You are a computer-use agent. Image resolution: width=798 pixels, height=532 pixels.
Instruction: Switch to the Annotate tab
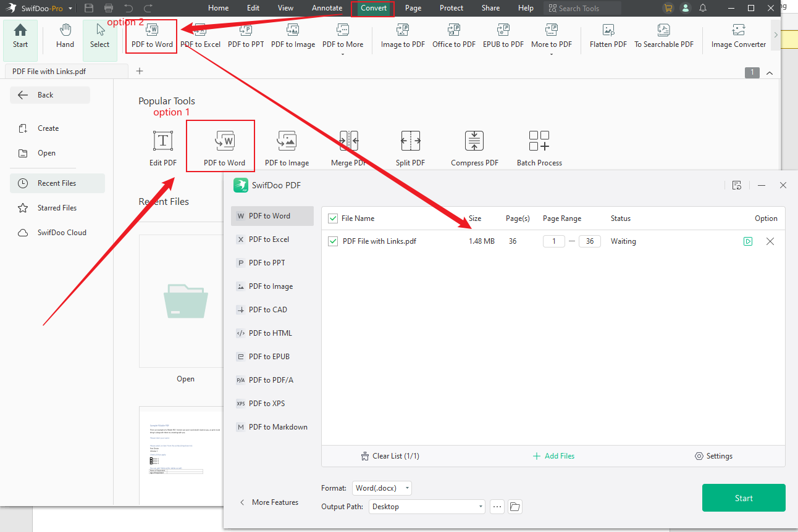point(327,8)
